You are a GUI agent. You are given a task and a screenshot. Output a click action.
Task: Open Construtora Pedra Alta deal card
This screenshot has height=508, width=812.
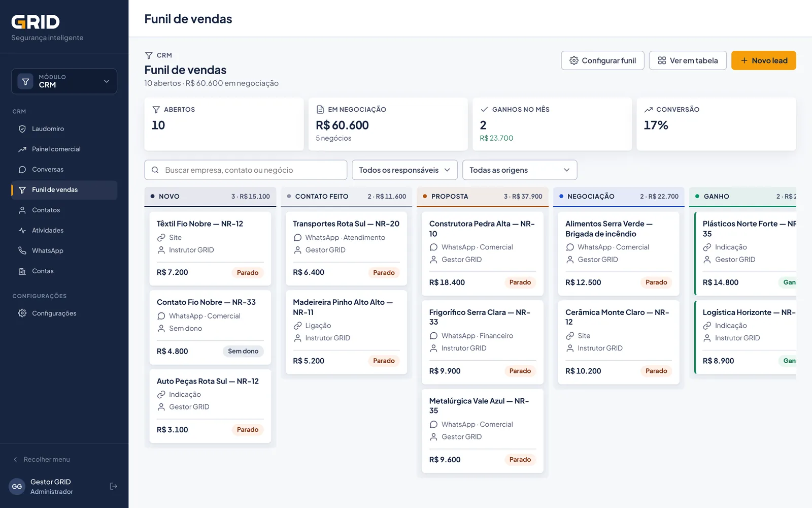pos(483,253)
